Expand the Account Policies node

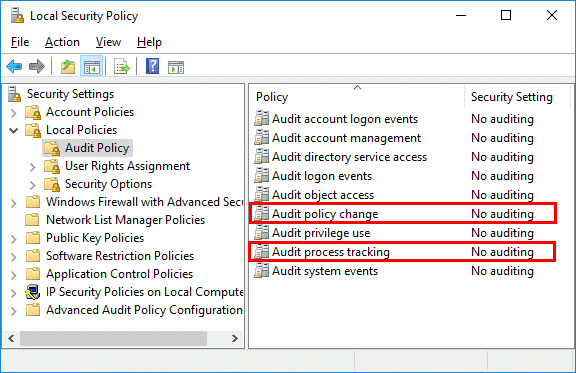tap(14, 112)
